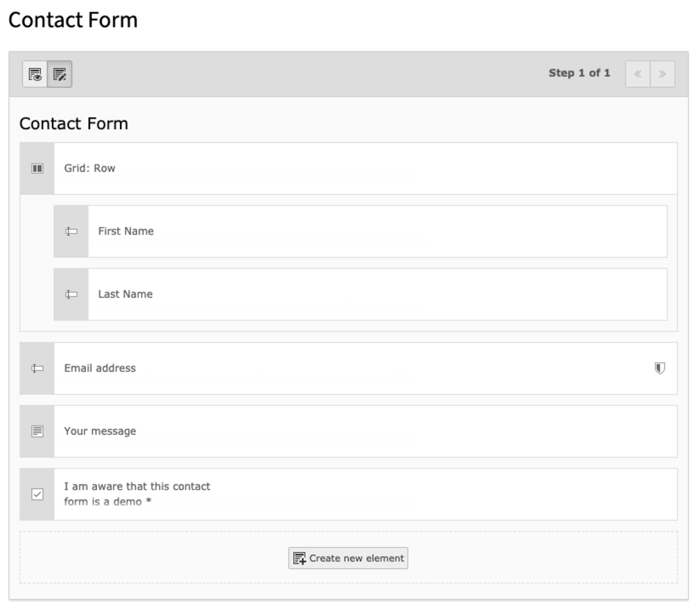This screenshot has height=610, width=700.
Task: Click the Create new element button
Action: (x=348, y=558)
